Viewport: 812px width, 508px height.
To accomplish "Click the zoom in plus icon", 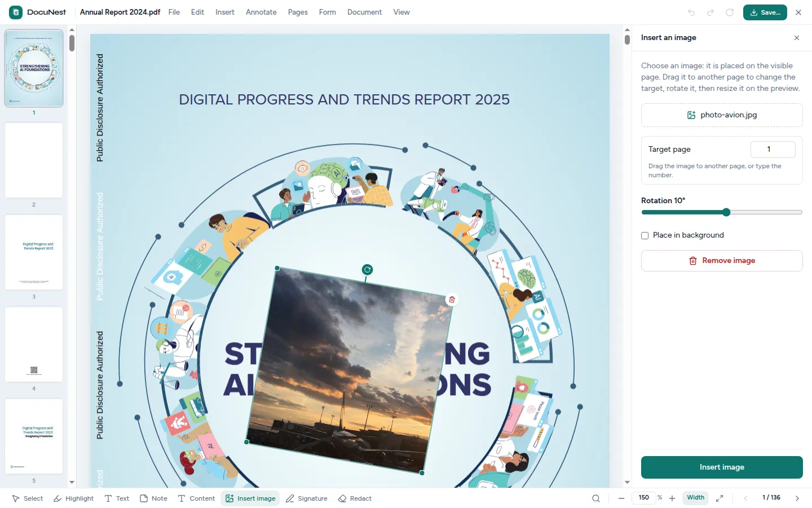I will coord(672,498).
